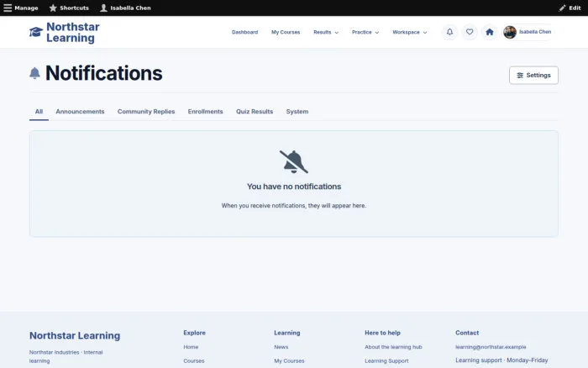Open Shortcuts star in admin toolbar
The width and height of the screenshot is (588, 368).
coord(69,8)
